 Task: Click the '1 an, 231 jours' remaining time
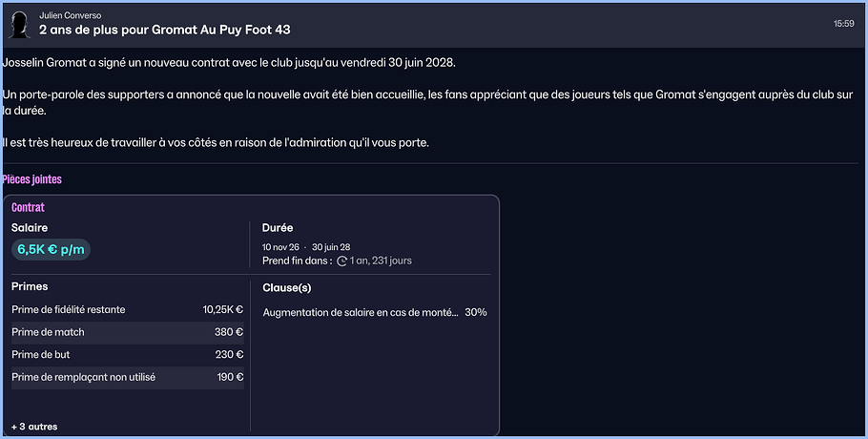click(382, 261)
